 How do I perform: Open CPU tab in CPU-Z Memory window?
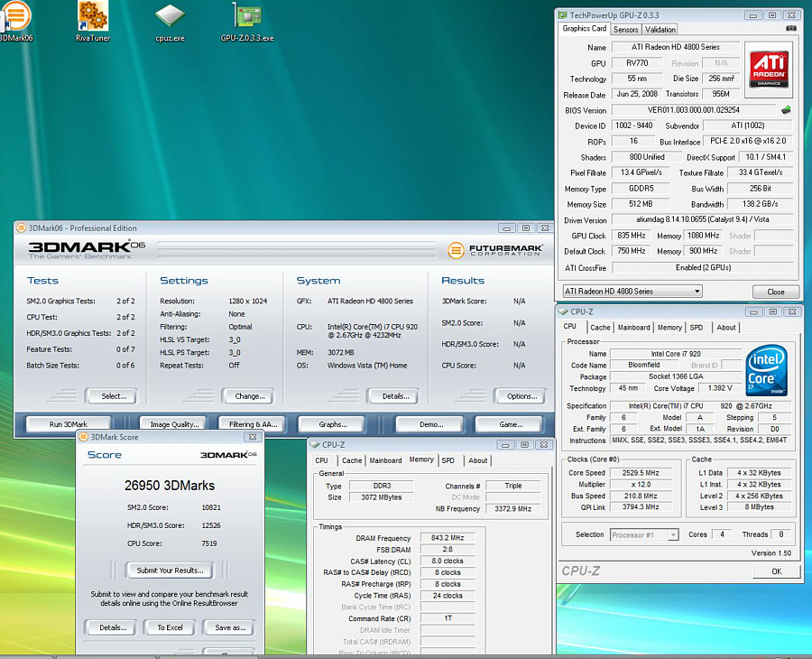coord(321,460)
